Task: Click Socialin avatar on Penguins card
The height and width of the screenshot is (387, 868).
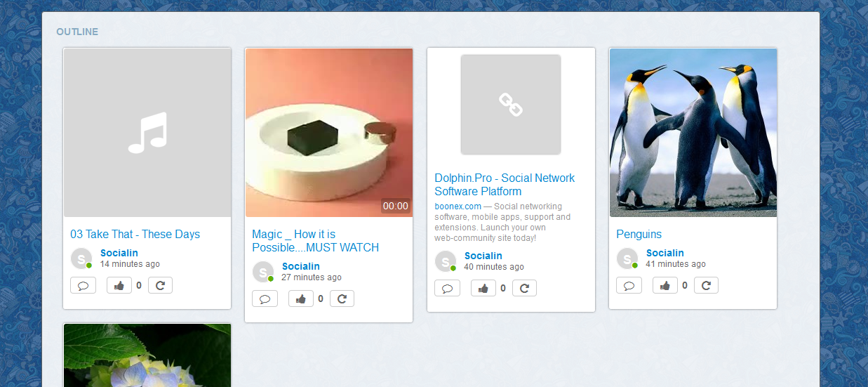Action: pos(627,258)
